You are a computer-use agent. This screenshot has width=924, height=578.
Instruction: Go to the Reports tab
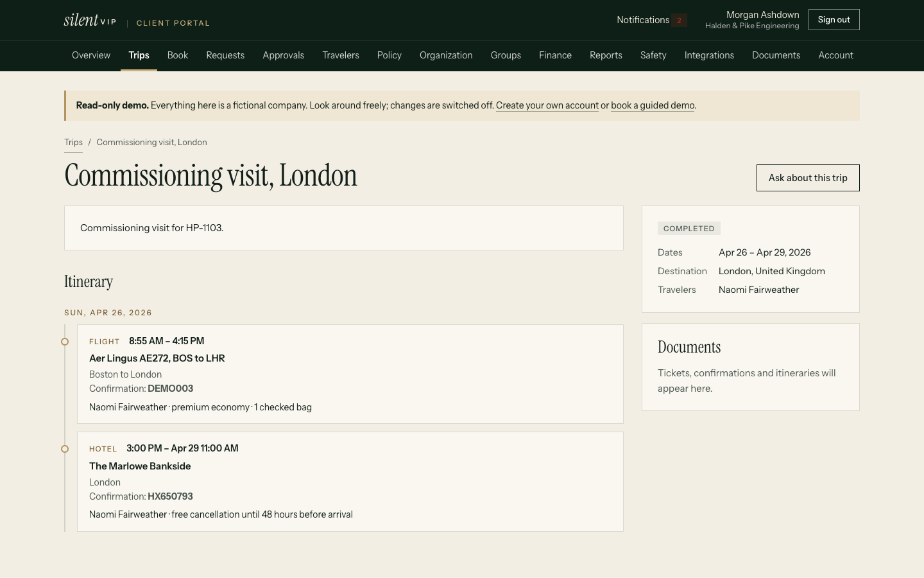click(x=606, y=55)
